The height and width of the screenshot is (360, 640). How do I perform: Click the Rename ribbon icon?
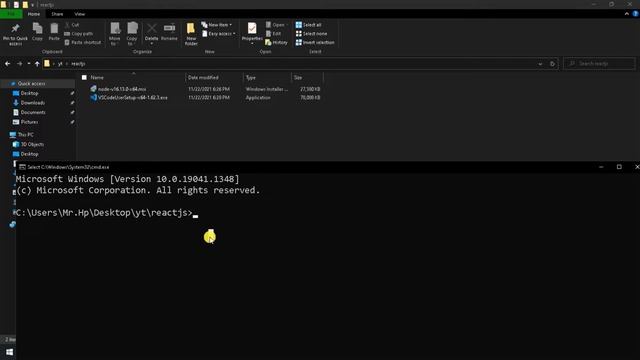pyautogui.click(x=169, y=28)
